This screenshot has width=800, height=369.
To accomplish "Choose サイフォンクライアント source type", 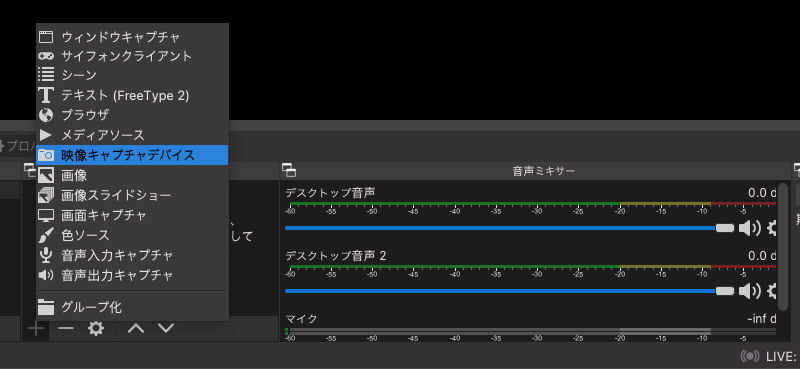I will 132,56.
